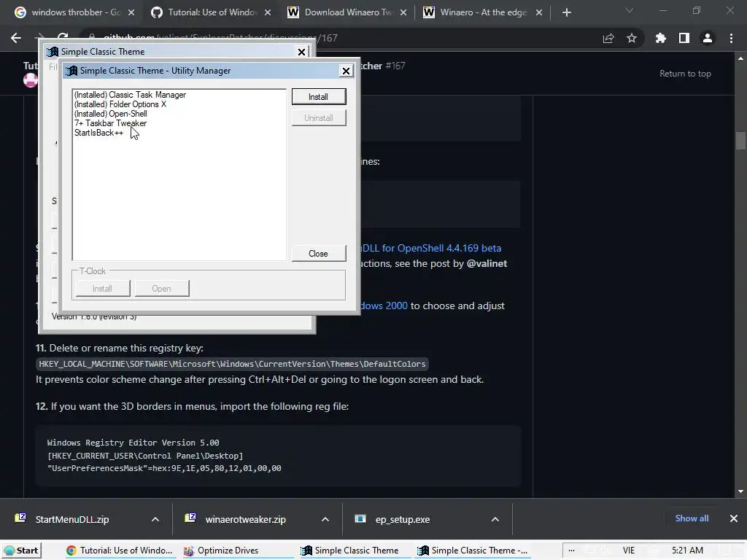Click Show all downloads

pyautogui.click(x=692, y=518)
